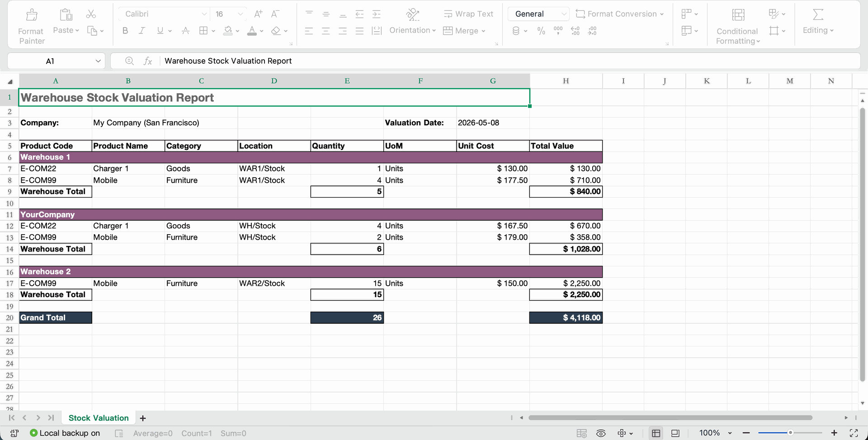Click the cell borders icon
Screen dimensions: 868x440
tap(203, 31)
